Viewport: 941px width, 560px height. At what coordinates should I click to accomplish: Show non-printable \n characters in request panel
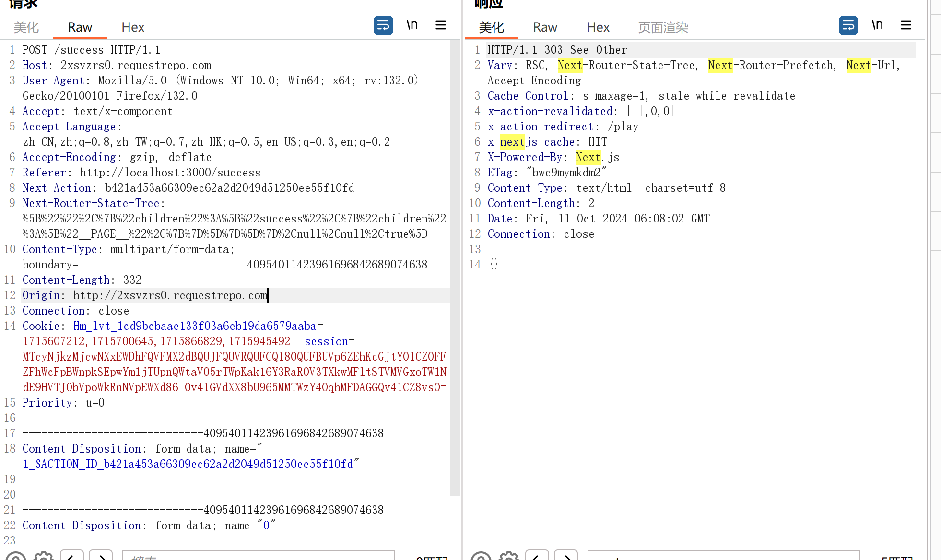[412, 25]
